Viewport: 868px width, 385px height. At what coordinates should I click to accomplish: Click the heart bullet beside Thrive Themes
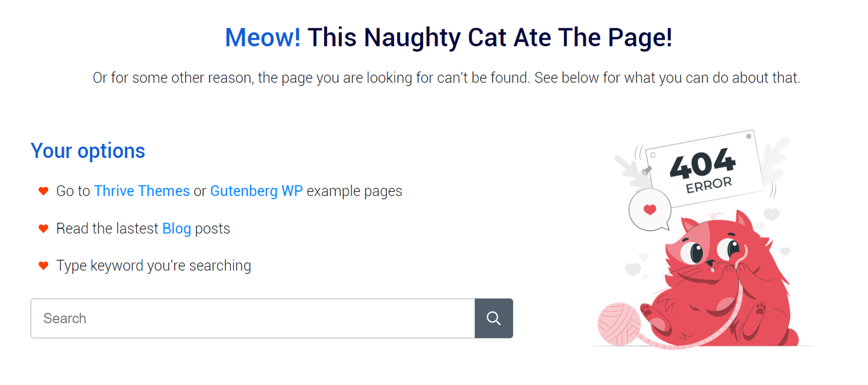click(43, 191)
